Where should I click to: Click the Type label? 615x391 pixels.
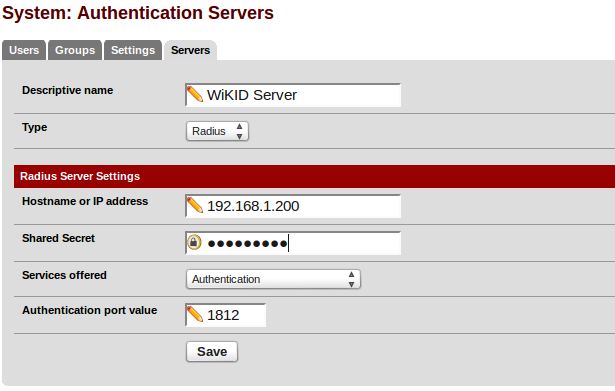coord(35,127)
